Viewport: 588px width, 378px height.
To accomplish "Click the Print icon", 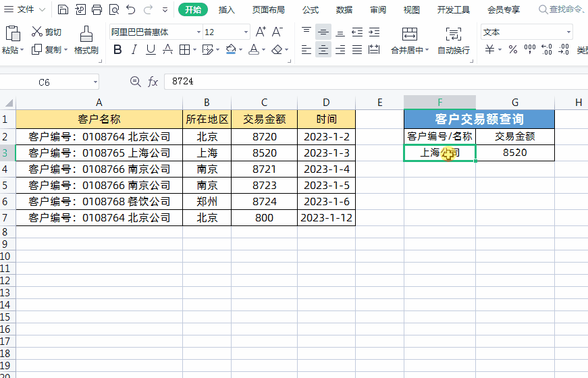I will tap(97, 9).
